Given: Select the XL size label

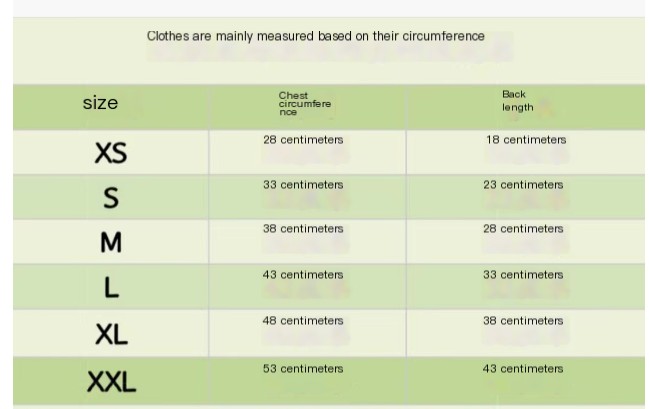Looking at the screenshot, I should click(x=111, y=334).
